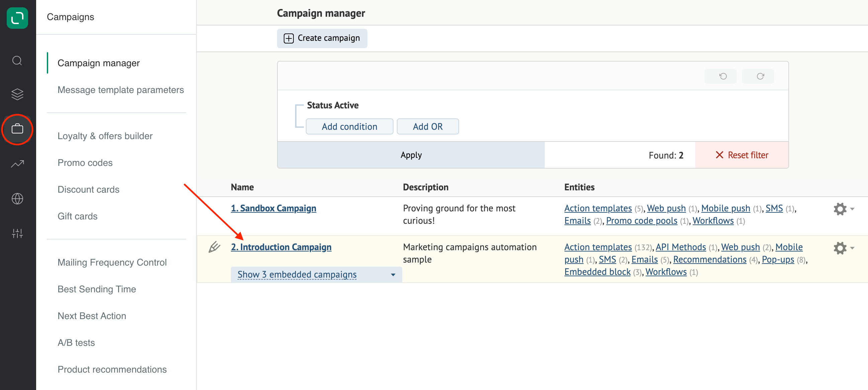Screen dimensions: 868x390
Task: Click Add OR button
Action: tap(427, 126)
